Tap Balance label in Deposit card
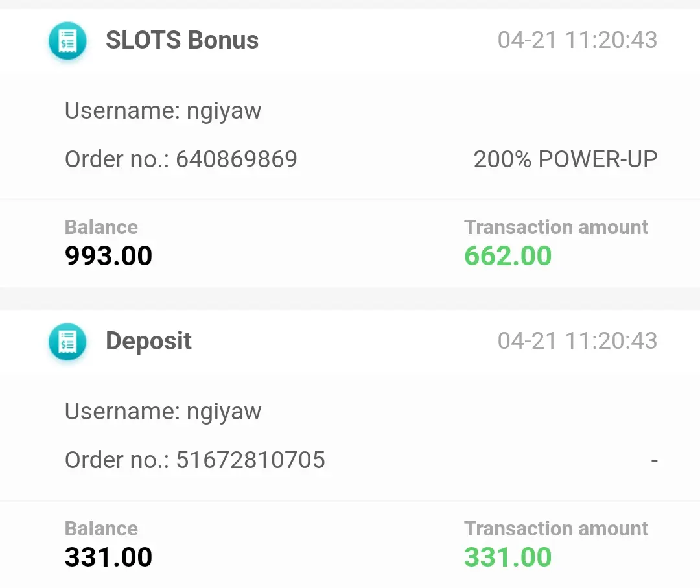Viewport: 700px width, 588px height. tap(101, 528)
